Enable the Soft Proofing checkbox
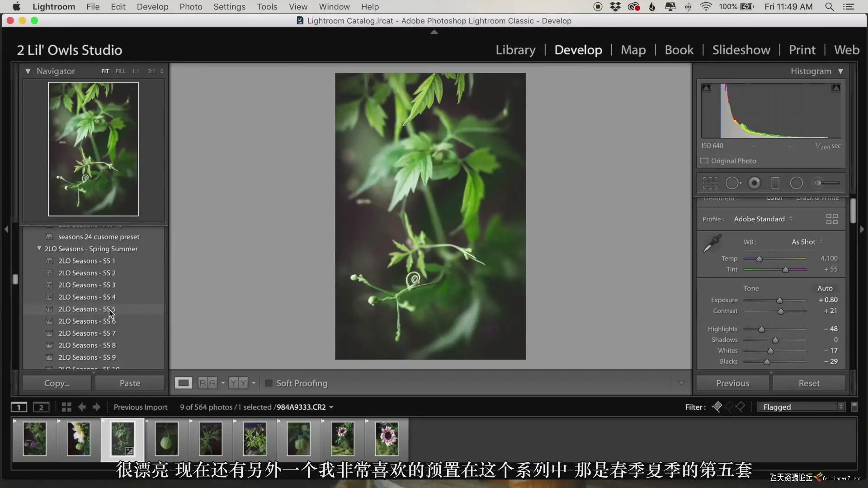The width and height of the screenshot is (868, 488). click(x=269, y=383)
